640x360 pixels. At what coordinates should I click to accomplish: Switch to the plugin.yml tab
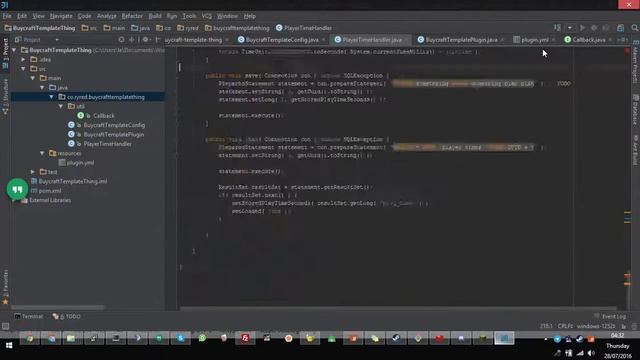pos(534,40)
